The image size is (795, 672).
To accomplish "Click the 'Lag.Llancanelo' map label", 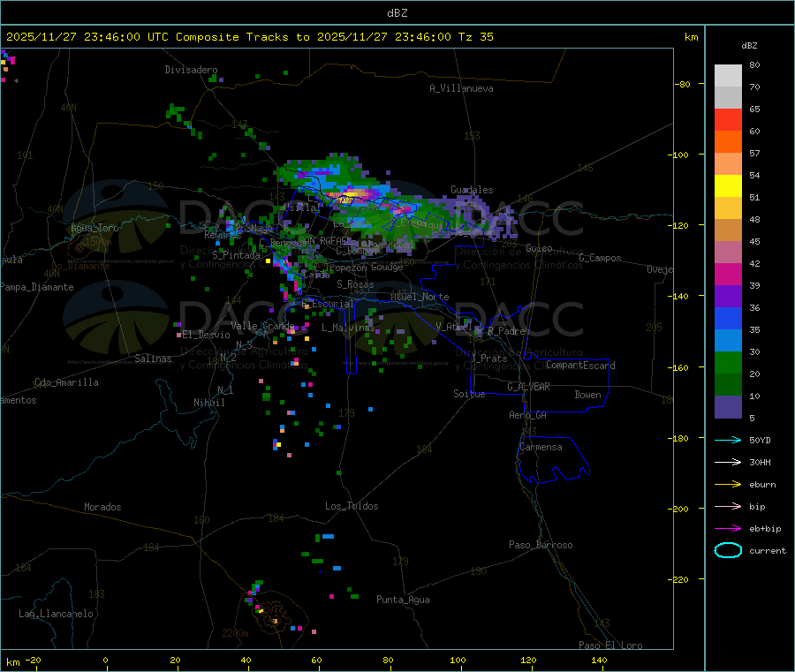I will pyautogui.click(x=56, y=614).
